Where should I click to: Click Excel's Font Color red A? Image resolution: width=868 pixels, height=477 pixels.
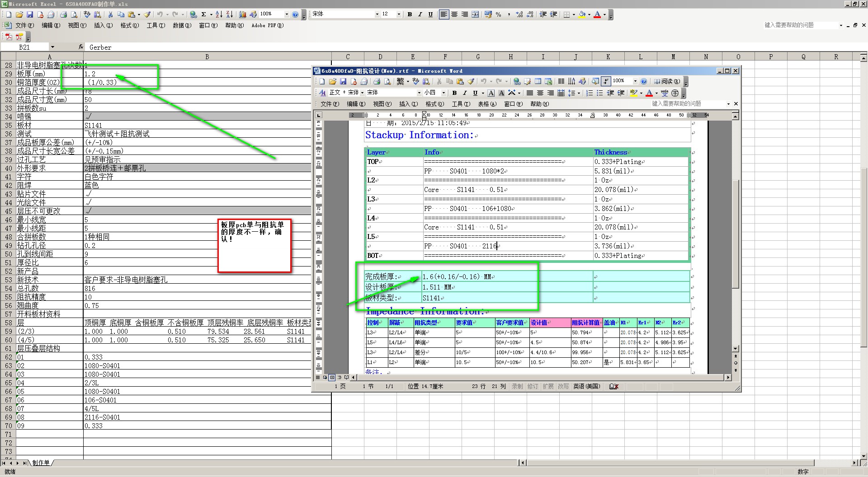597,14
